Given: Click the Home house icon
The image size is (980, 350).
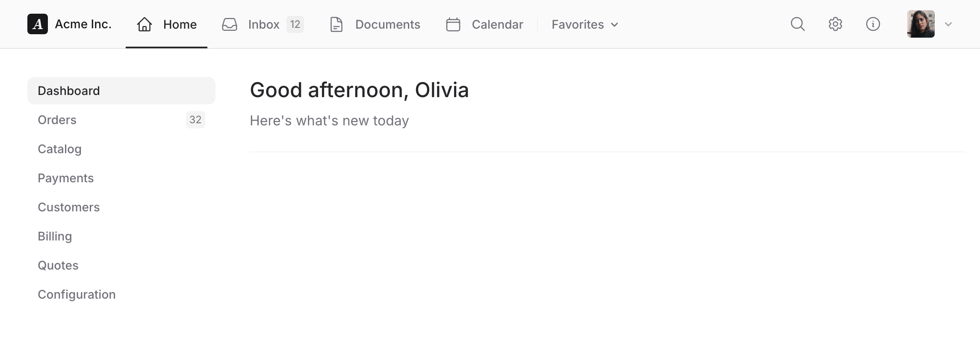Looking at the screenshot, I should (145, 24).
